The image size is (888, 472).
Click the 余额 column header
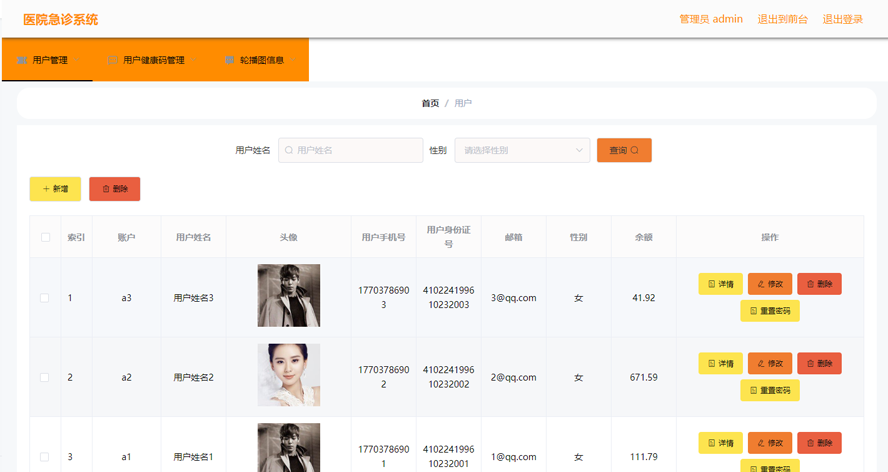coord(643,237)
